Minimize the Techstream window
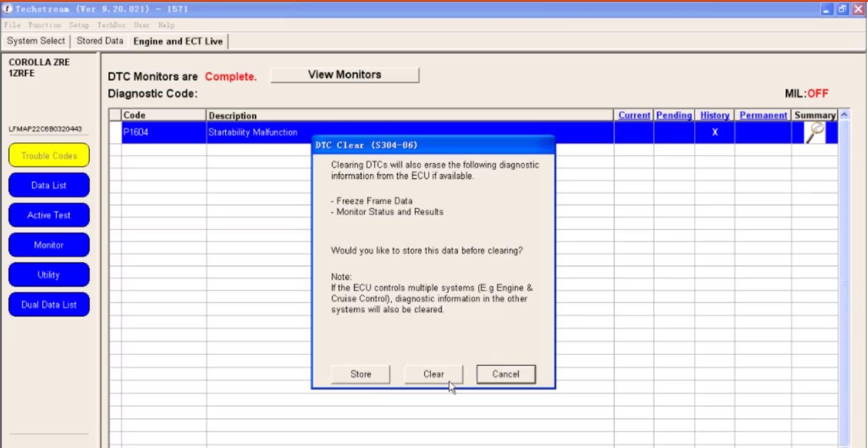 (827, 9)
